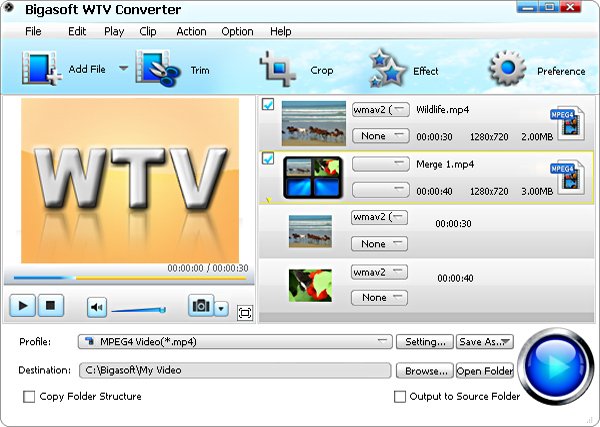Open Preference gear icon
The width and height of the screenshot is (600, 427).
click(507, 68)
